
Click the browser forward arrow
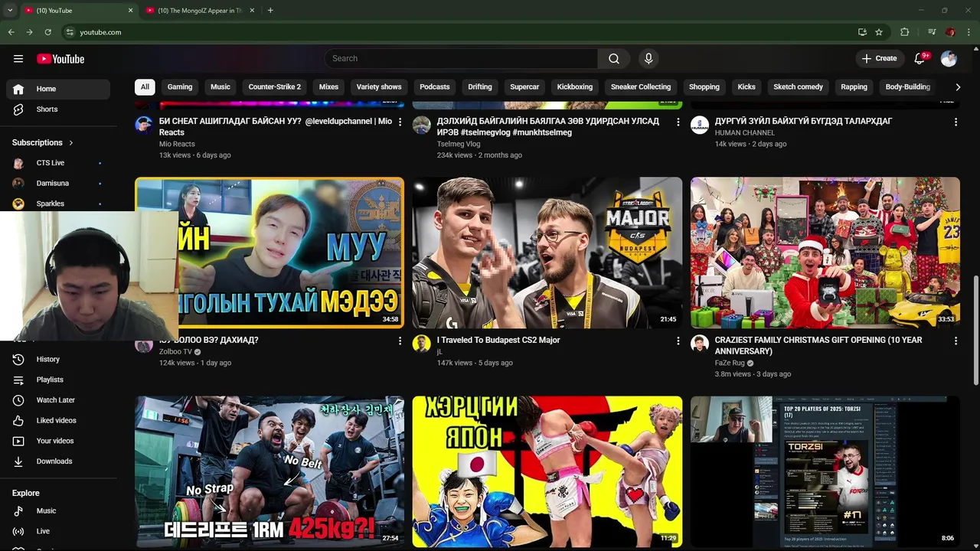[x=29, y=32]
